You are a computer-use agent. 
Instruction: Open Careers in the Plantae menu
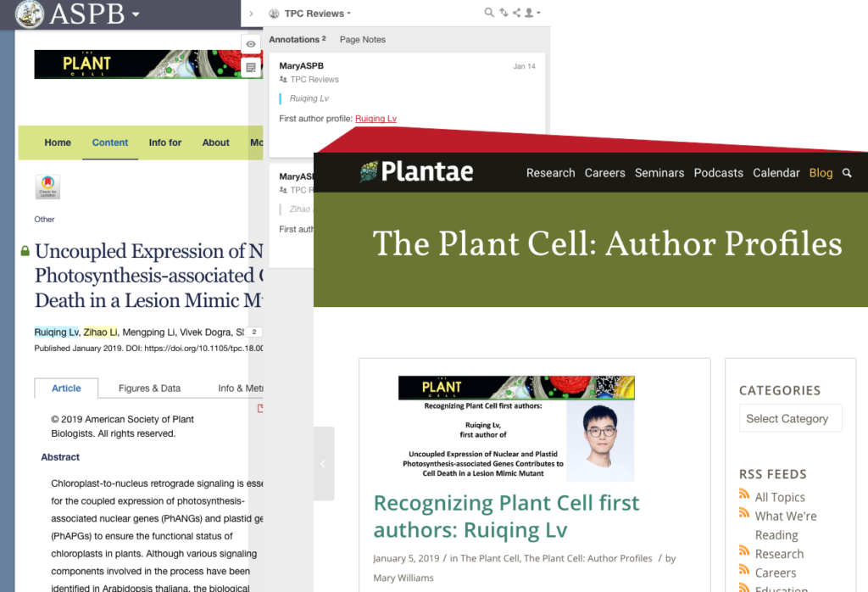[x=604, y=173]
